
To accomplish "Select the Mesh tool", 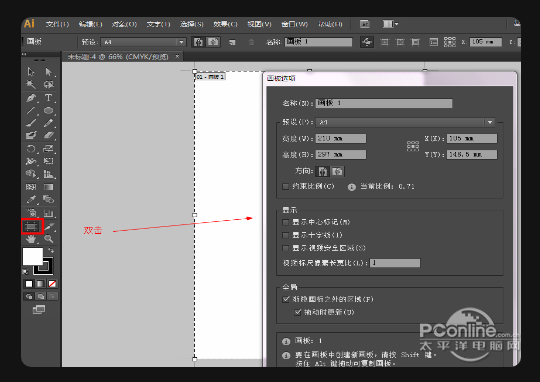I will 31,187.
